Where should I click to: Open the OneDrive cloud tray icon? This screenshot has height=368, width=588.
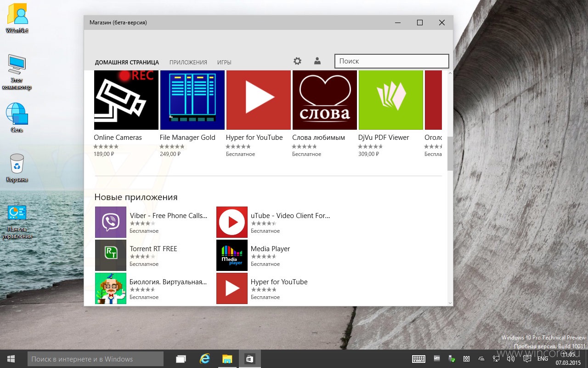(481, 359)
